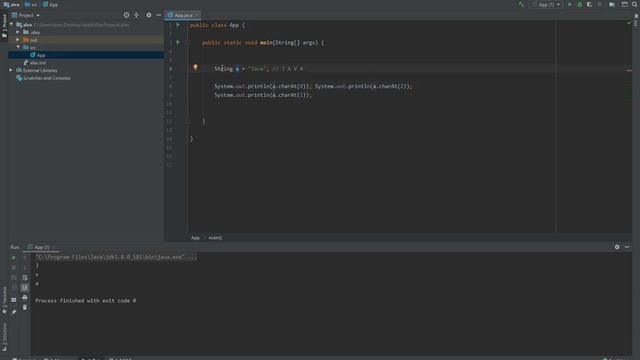Locate current file in Project tree
640x360 pixels.
[x=126, y=15]
